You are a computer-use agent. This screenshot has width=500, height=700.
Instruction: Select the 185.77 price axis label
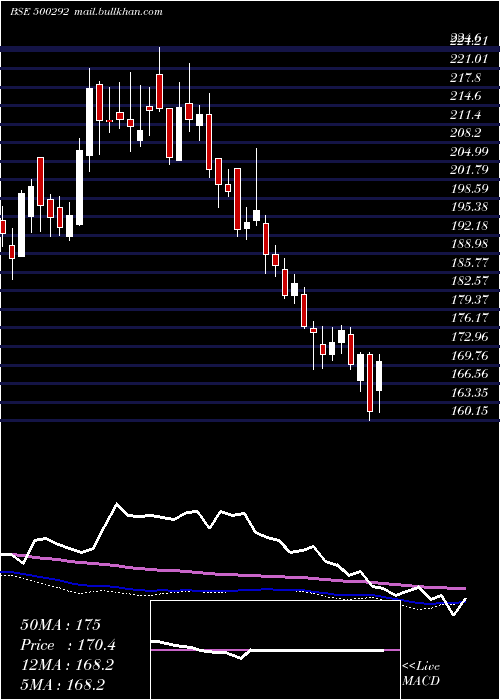[x=469, y=263]
